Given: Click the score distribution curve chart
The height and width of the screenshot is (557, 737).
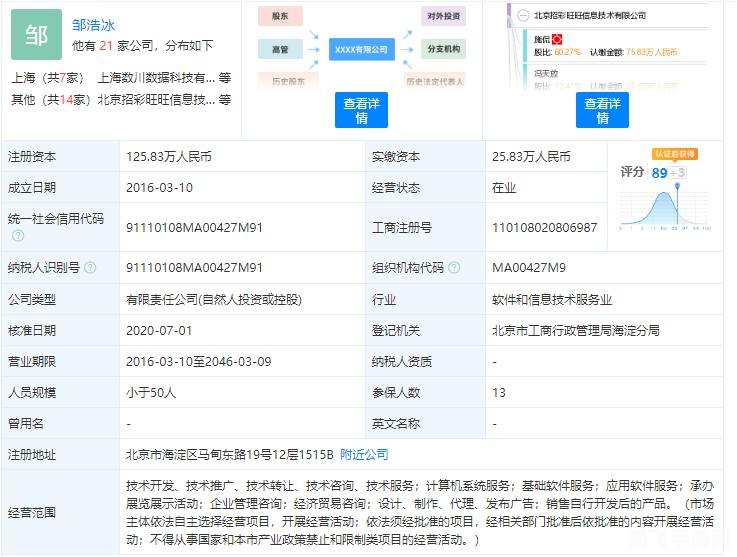Looking at the screenshot, I should pos(664,207).
